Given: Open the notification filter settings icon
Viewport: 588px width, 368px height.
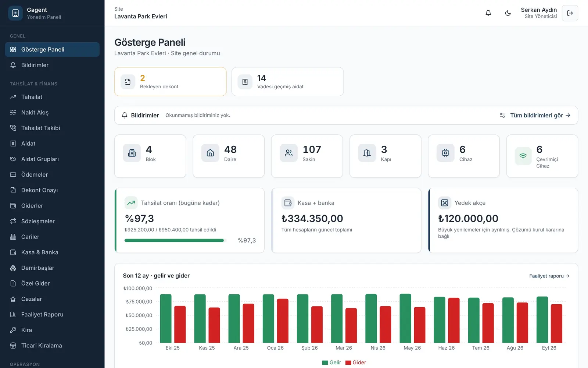Looking at the screenshot, I should point(502,115).
